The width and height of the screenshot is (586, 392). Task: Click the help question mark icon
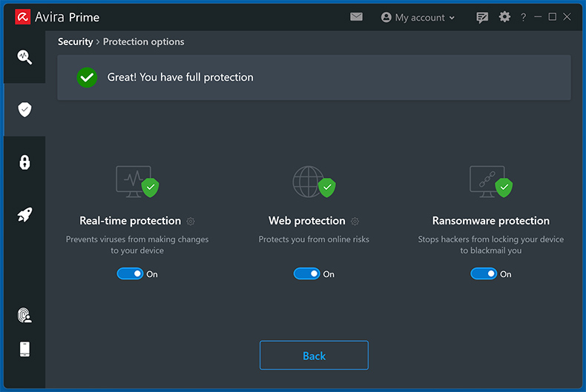[x=523, y=17]
